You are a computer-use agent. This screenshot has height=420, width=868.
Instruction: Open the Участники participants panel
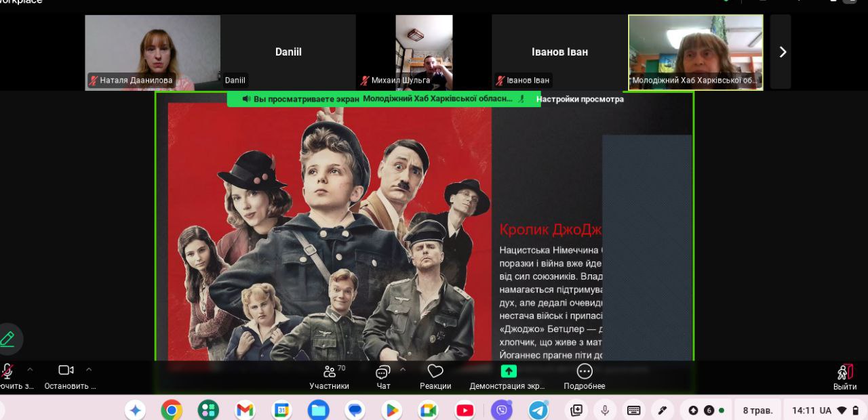(x=330, y=377)
